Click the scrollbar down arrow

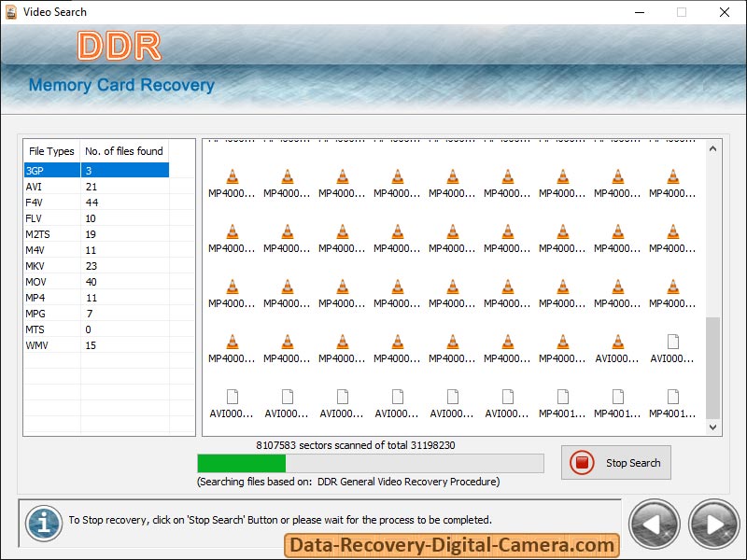coord(712,427)
